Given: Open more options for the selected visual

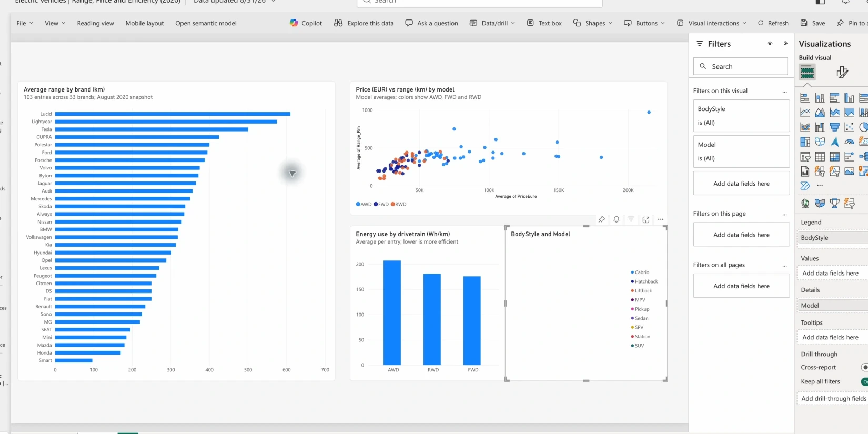Looking at the screenshot, I should click(x=660, y=219).
